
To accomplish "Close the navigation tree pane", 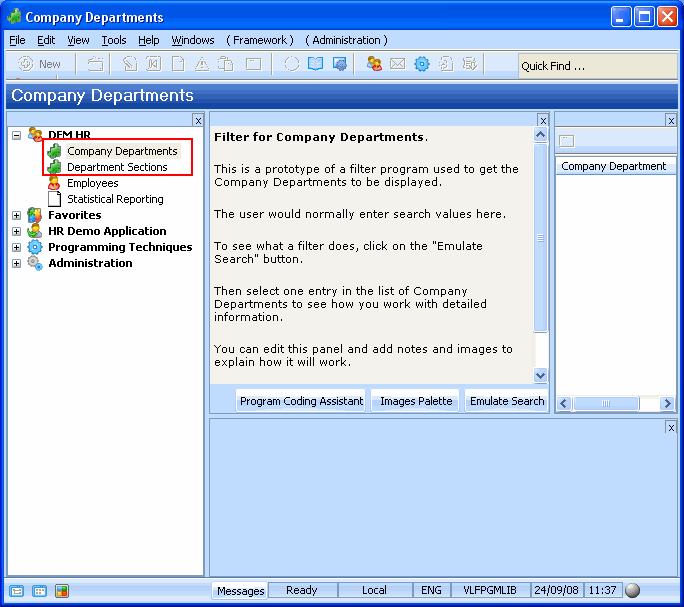I will [198, 120].
